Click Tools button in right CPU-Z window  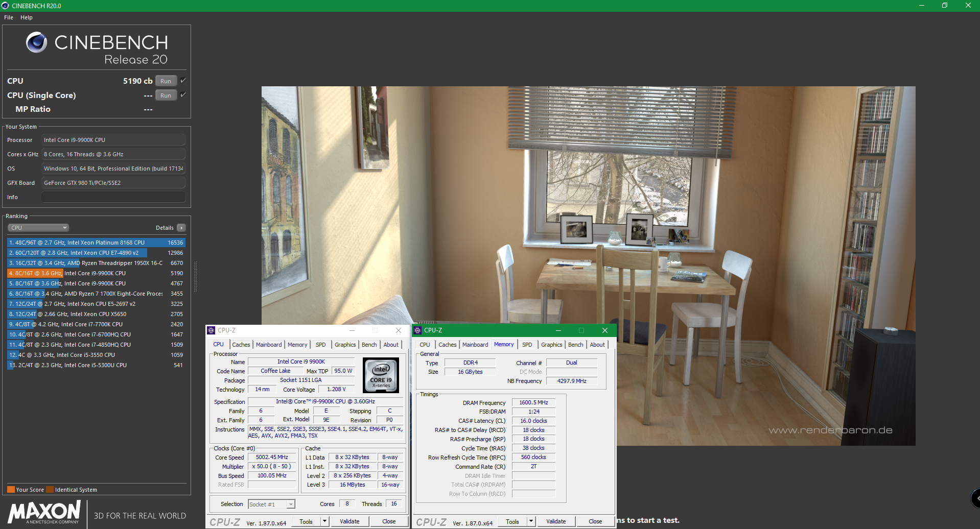(x=512, y=521)
